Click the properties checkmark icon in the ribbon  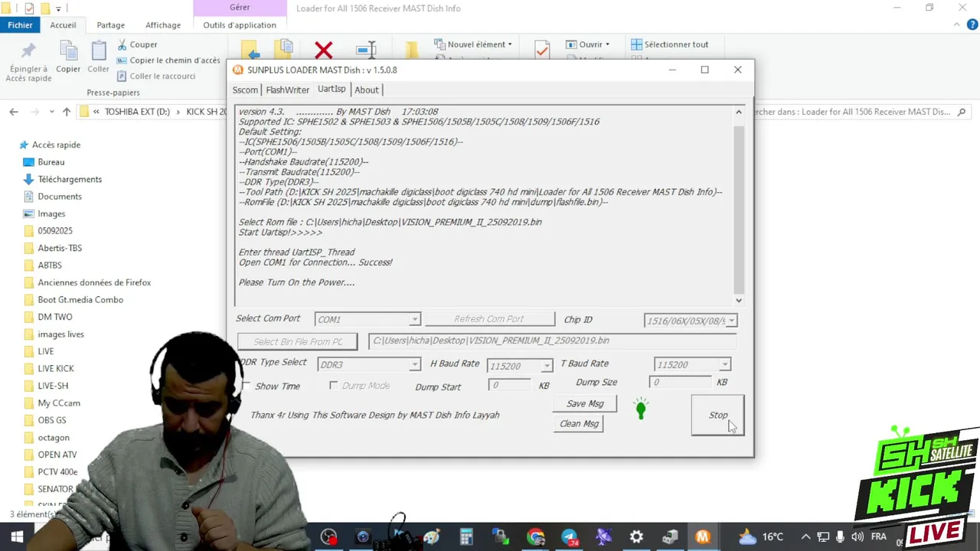coord(542,50)
